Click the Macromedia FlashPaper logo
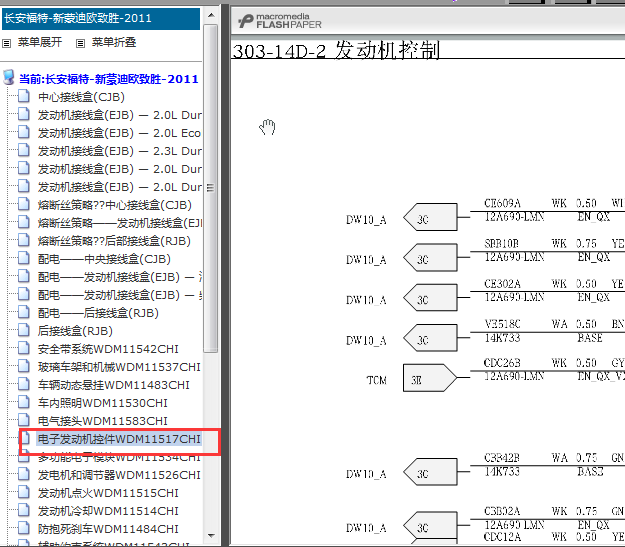This screenshot has height=547, width=625. pos(280,21)
